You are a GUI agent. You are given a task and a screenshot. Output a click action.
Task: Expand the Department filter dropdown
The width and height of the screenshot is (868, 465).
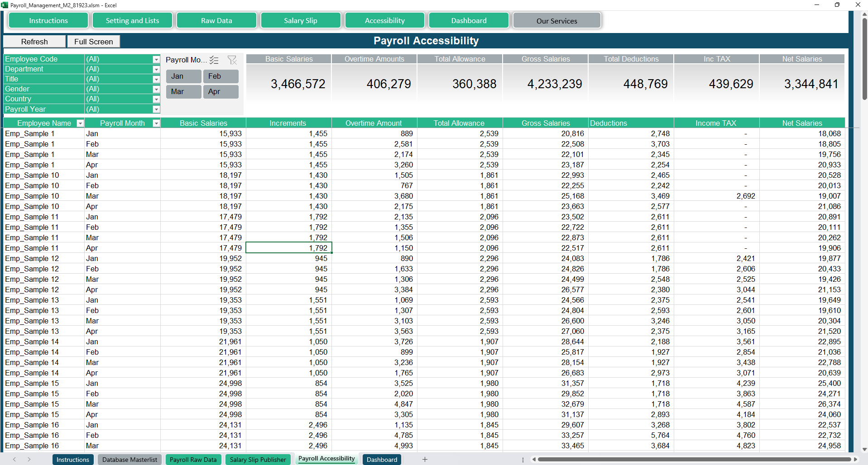(x=156, y=70)
